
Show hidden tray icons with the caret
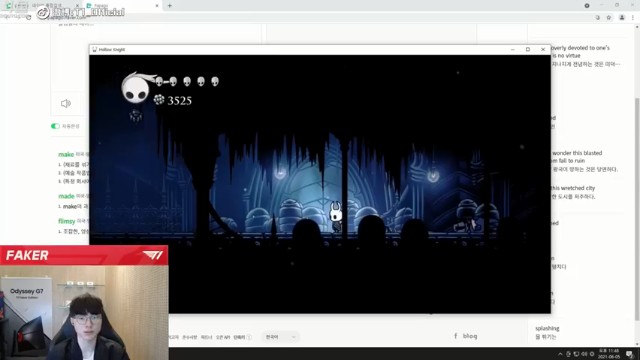(560, 354)
